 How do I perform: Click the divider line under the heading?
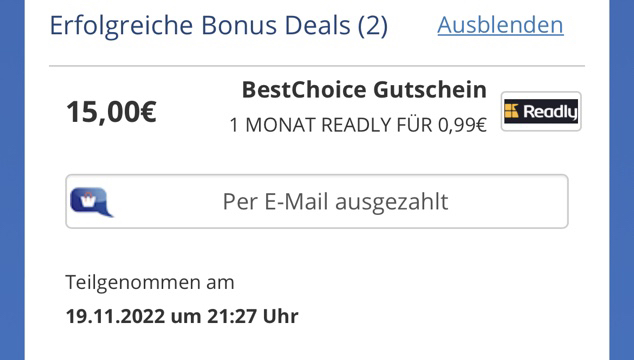tap(317, 66)
